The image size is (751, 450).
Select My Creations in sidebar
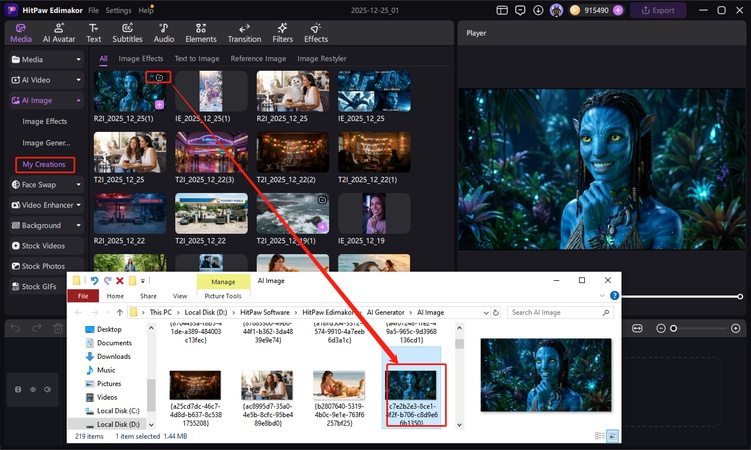pos(43,164)
